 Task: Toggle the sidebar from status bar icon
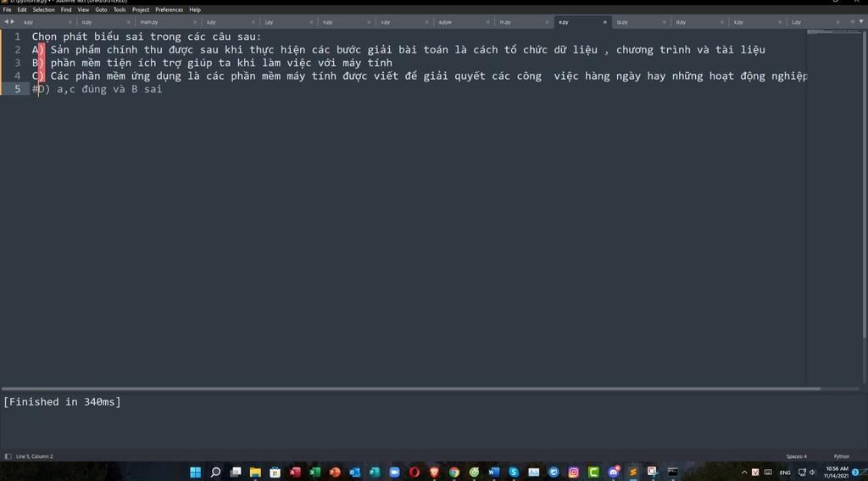click(x=8, y=456)
